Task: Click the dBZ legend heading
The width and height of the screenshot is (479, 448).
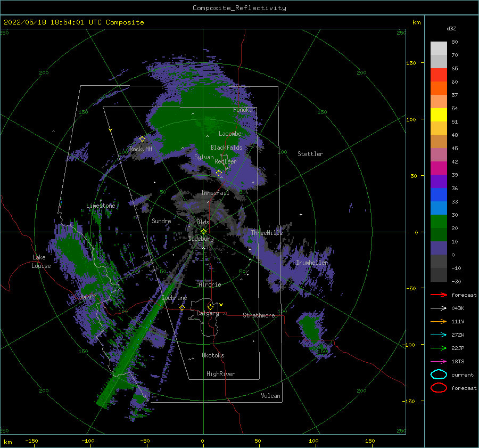Action: tap(451, 28)
